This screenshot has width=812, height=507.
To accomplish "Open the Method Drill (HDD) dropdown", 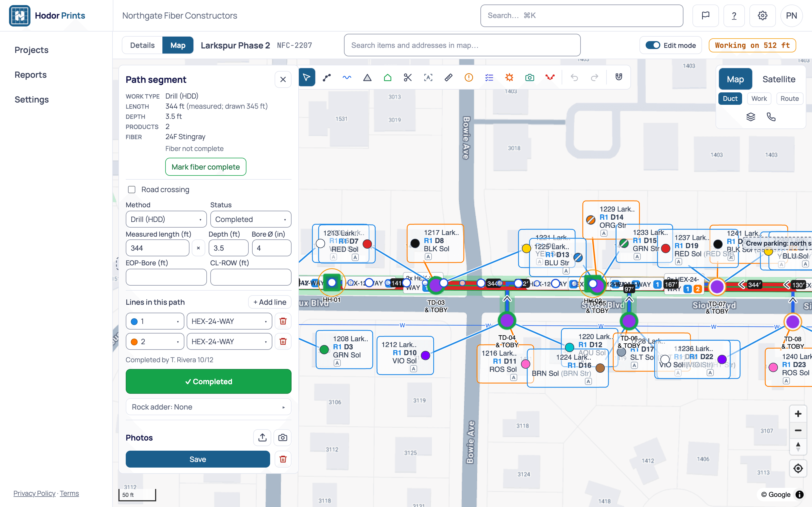I will (x=166, y=219).
